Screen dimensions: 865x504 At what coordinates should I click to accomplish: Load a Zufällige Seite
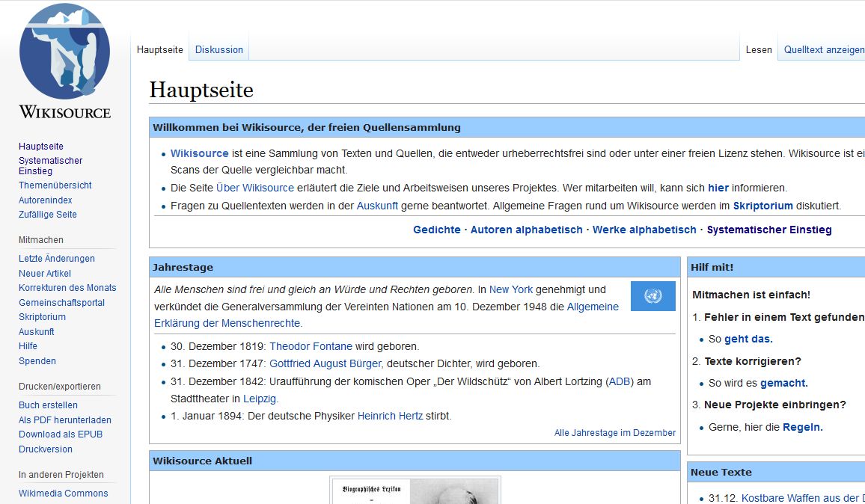47,215
